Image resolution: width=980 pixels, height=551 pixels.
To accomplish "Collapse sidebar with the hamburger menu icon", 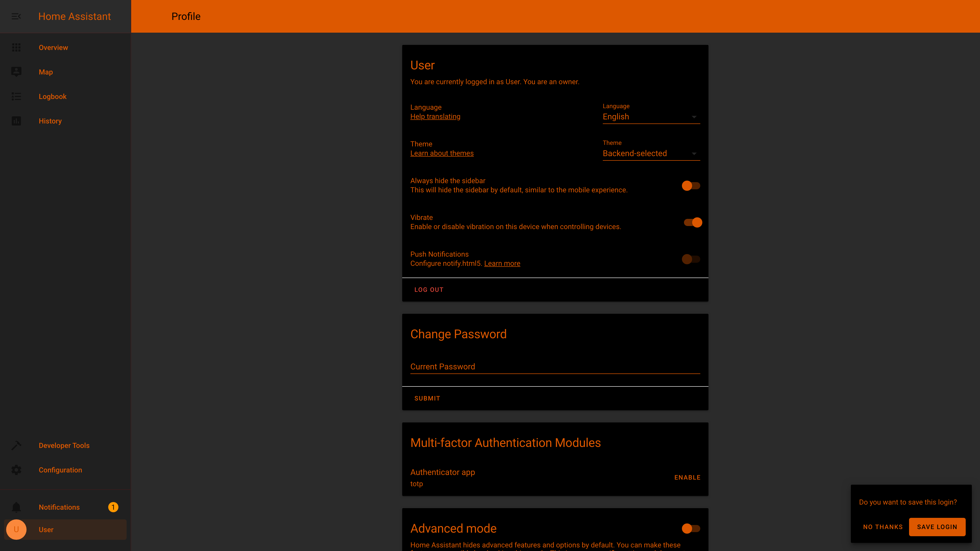I will pos(16,16).
